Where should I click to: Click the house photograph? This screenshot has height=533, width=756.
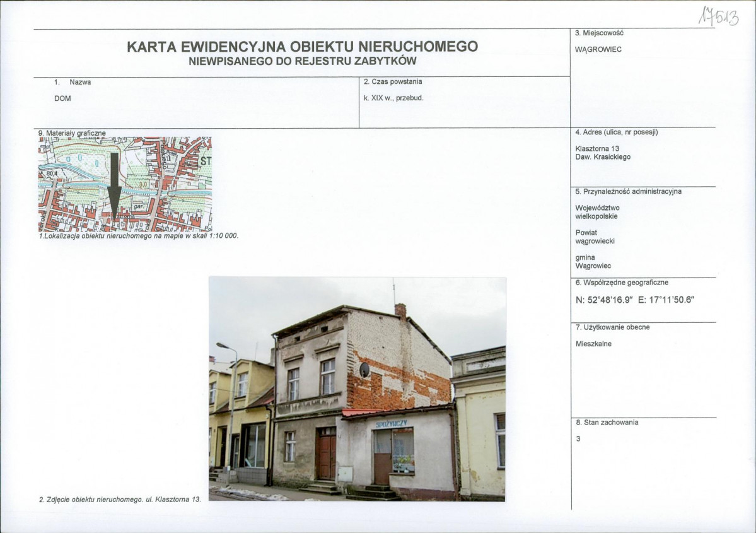tap(358, 389)
